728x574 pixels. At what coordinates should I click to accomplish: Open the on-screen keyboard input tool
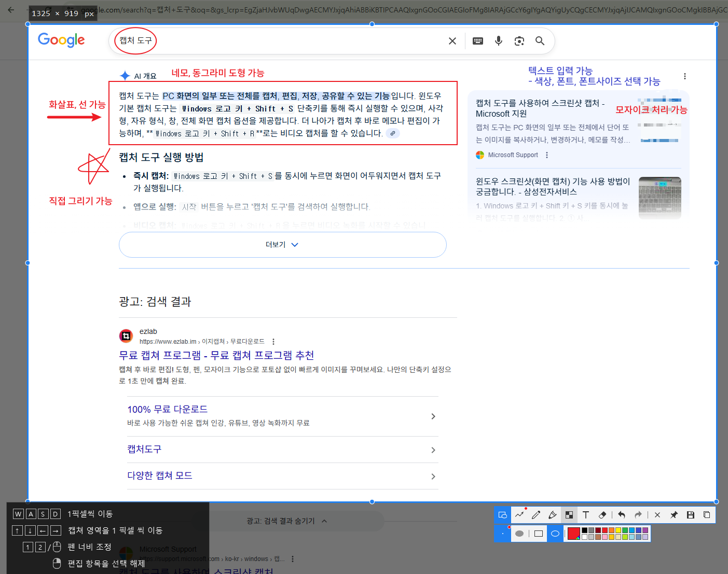(478, 41)
